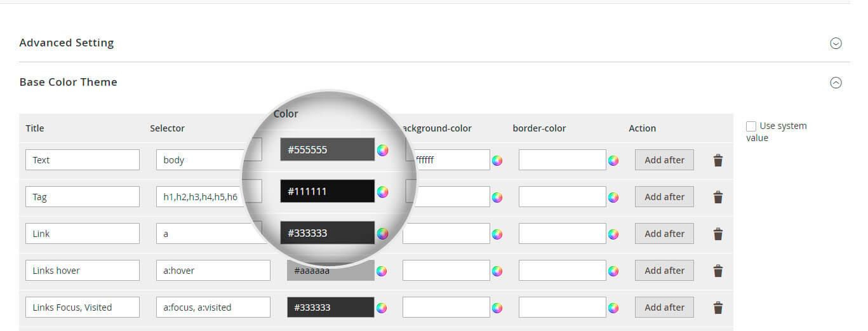Image resolution: width=868 pixels, height=331 pixels.
Task: Click trash icon for the Tag row
Action: coord(718,197)
